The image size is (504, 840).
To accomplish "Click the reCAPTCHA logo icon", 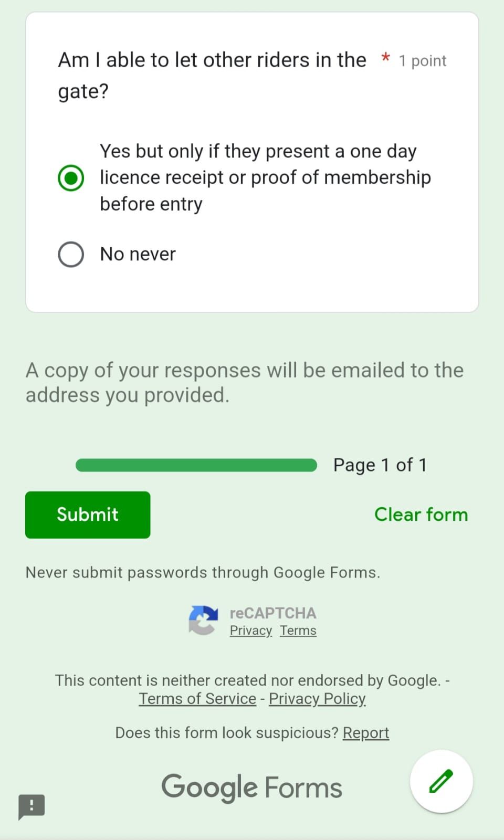I will click(x=204, y=620).
